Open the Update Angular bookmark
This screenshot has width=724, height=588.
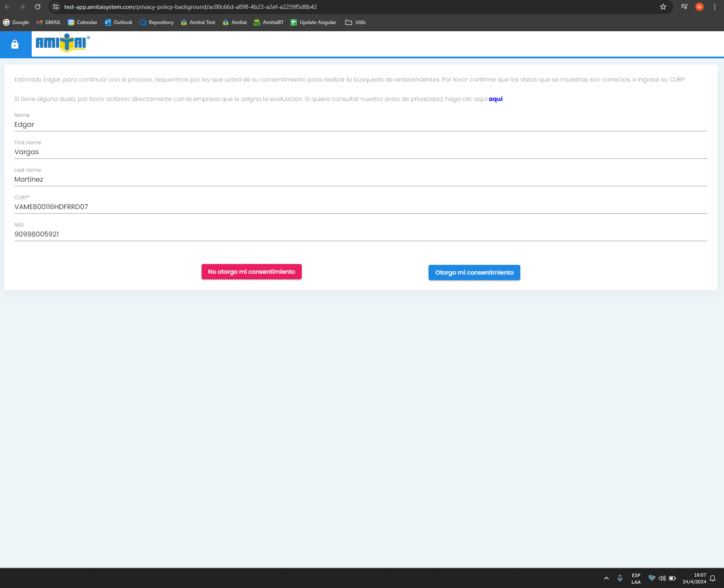(313, 22)
